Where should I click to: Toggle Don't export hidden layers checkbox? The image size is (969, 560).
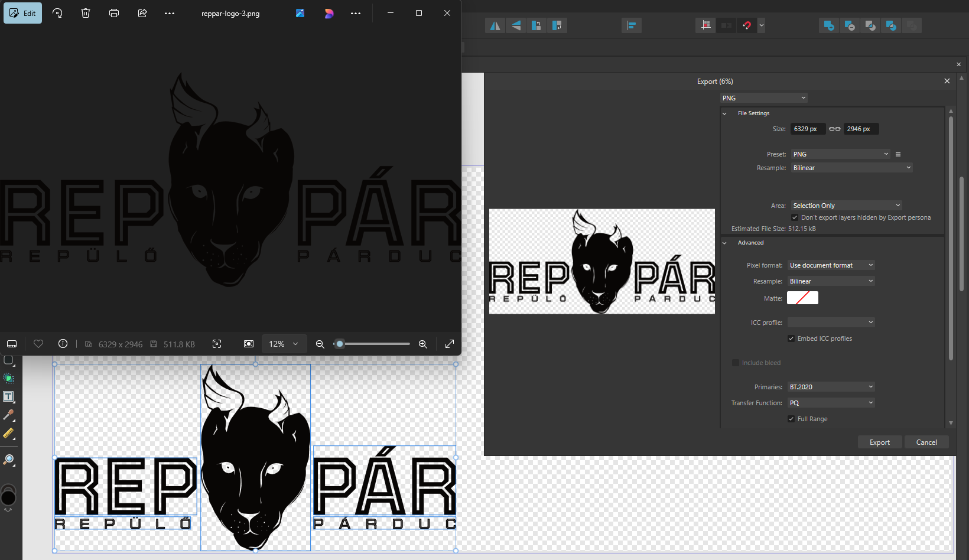coord(795,217)
